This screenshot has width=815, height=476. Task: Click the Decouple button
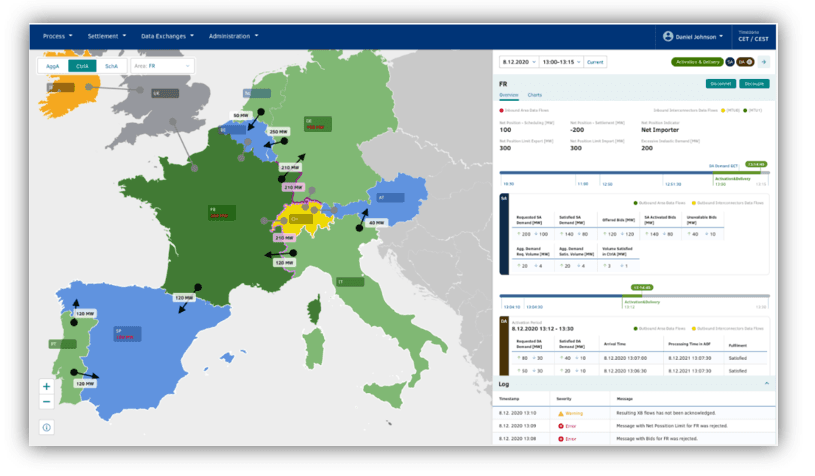[x=754, y=84]
